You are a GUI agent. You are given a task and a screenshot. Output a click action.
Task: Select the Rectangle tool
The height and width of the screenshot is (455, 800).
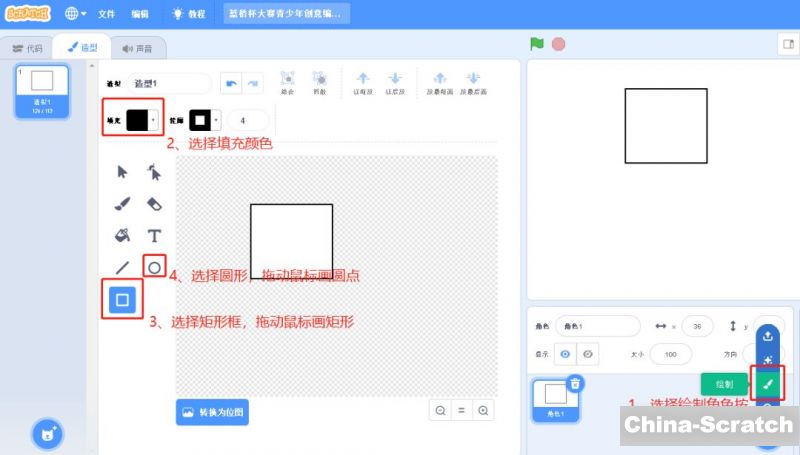pos(122,299)
